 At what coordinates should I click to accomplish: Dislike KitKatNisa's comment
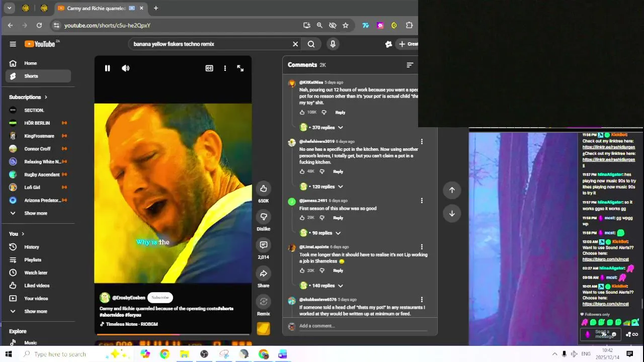[x=324, y=113]
